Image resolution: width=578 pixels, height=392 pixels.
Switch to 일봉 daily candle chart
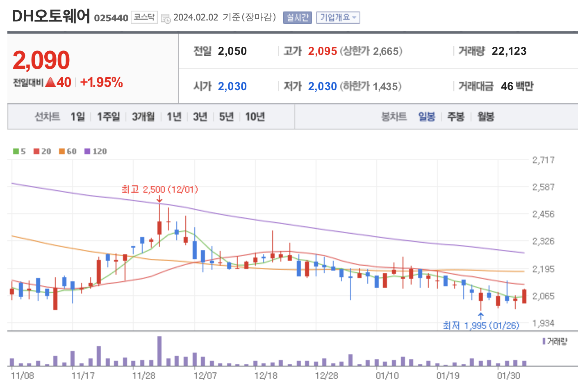click(427, 117)
